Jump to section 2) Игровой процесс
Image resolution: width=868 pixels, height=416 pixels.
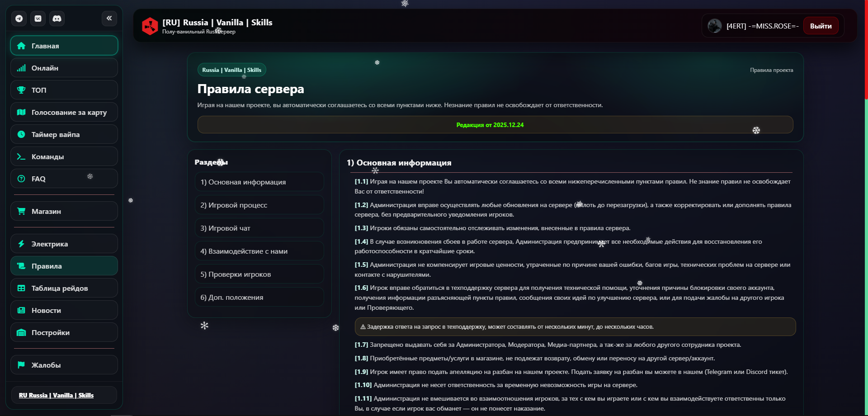coord(259,205)
